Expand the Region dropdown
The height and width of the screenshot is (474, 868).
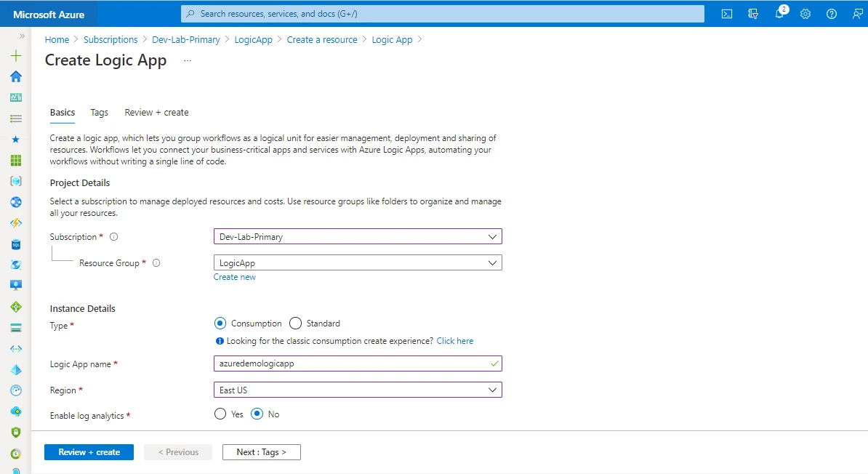[357, 390]
